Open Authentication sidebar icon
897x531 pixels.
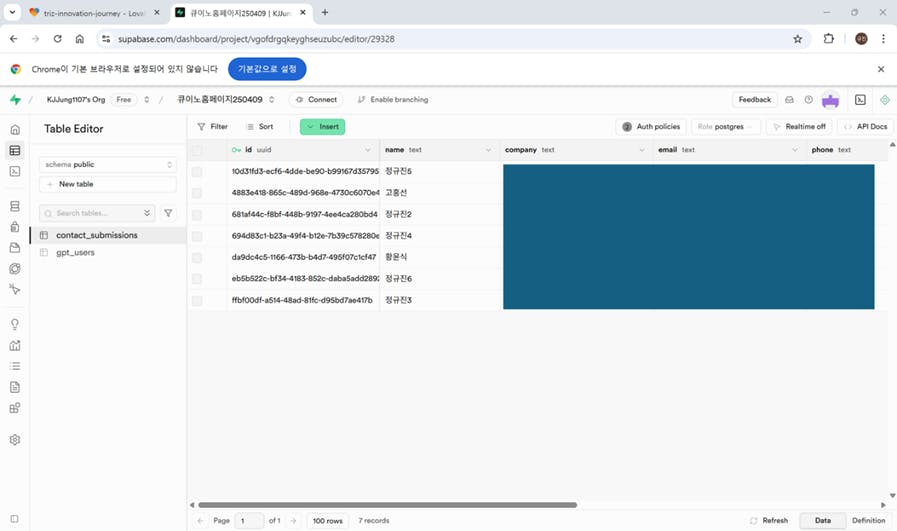click(15, 227)
